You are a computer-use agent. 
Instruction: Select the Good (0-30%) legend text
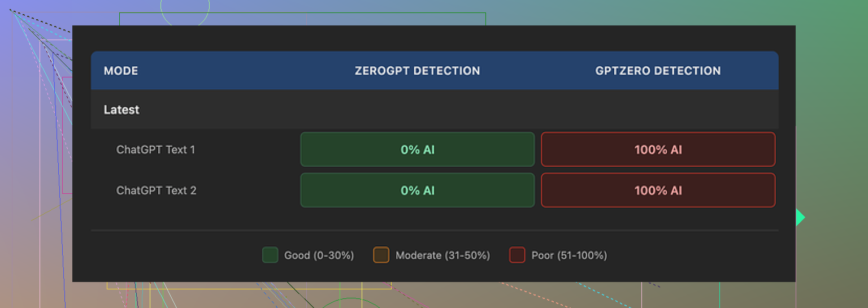point(319,255)
